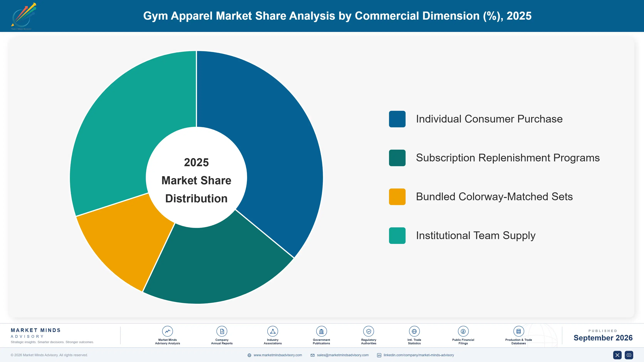Open the X social media icon
The width and height of the screenshot is (644, 362).
(617, 355)
